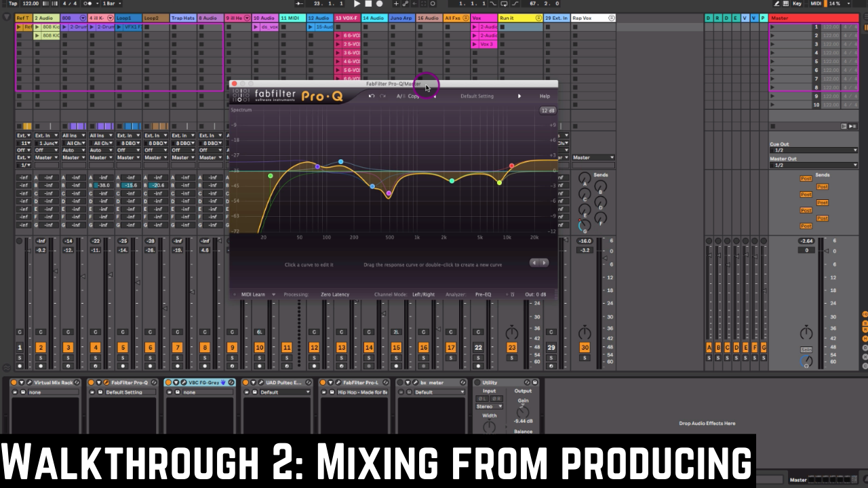868x488 pixels.
Task: Open FabFilter Pro-Q device plugin window wrench
Action: (x=106, y=382)
